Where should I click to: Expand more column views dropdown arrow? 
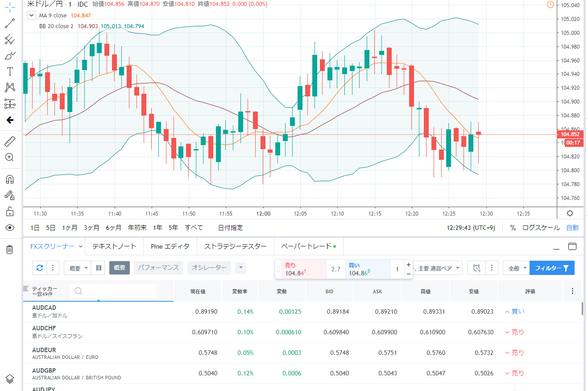240,268
